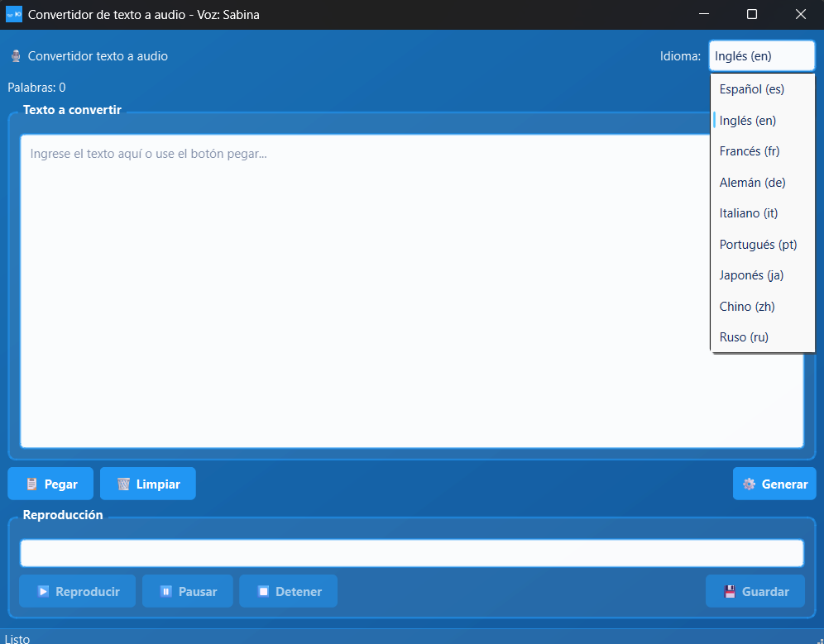Collapse the Idioma combo box

click(761, 56)
